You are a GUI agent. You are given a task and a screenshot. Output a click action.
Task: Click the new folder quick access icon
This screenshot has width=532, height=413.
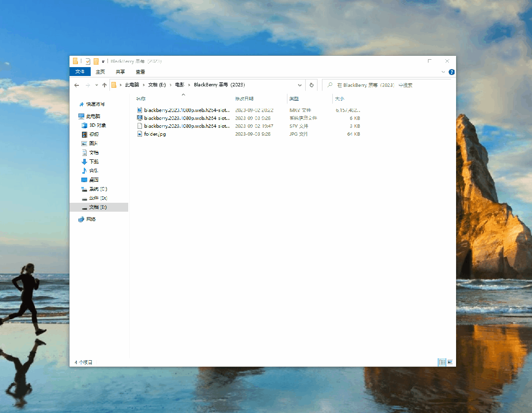tap(96, 61)
